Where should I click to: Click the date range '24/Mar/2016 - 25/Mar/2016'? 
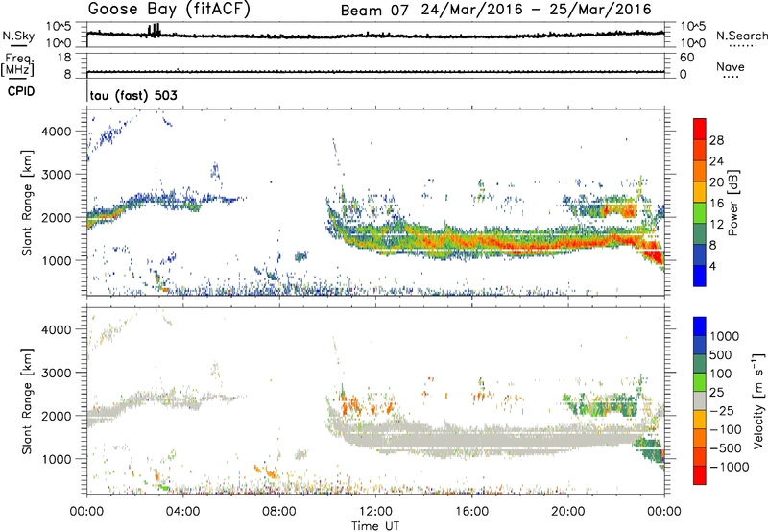[x=537, y=10]
